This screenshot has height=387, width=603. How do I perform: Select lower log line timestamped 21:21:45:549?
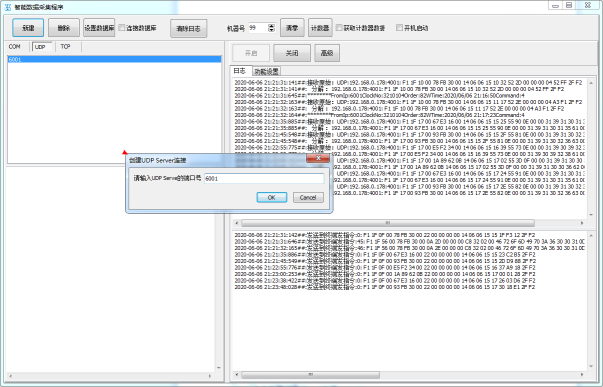pos(385,261)
